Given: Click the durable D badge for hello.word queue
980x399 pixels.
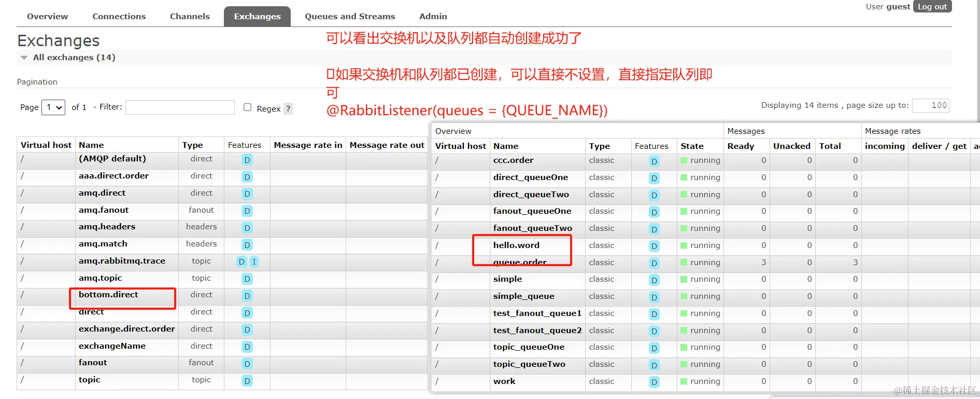Looking at the screenshot, I should point(654,246).
